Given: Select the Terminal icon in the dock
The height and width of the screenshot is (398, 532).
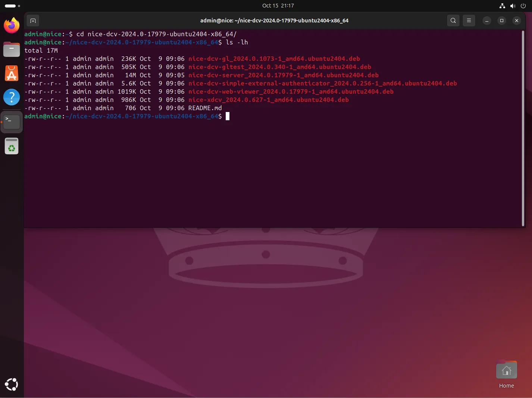Looking at the screenshot, I should coord(12,121).
